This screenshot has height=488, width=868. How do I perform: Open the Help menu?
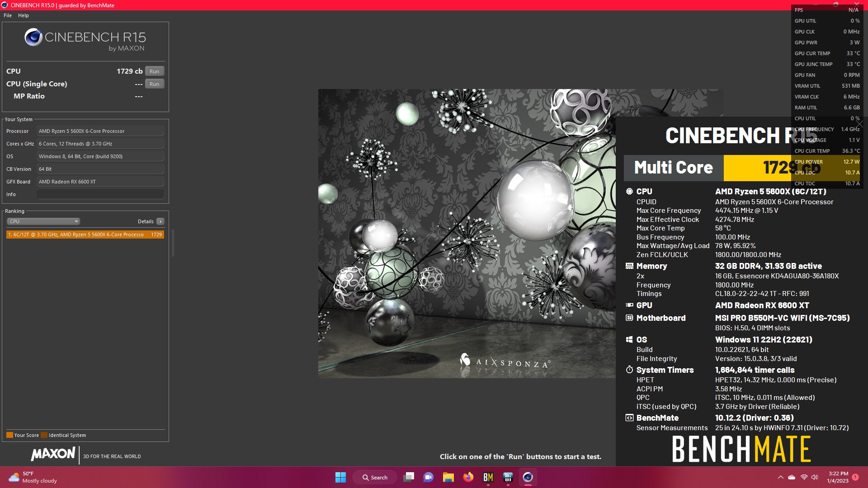click(24, 15)
